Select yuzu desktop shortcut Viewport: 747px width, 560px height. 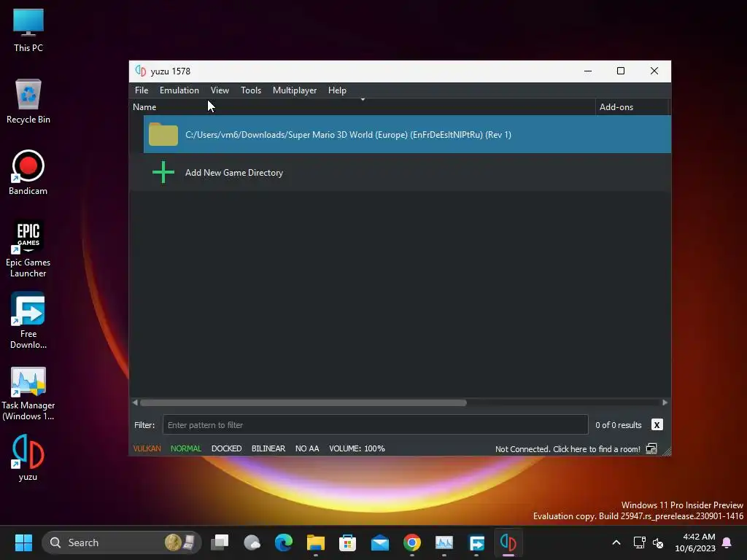28,458
